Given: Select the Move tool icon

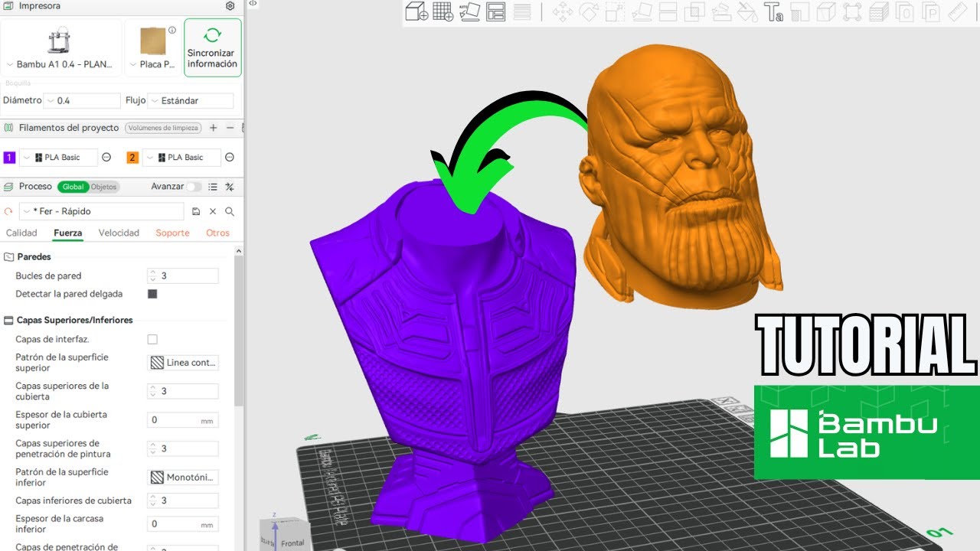Looking at the screenshot, I should (563, 12).
